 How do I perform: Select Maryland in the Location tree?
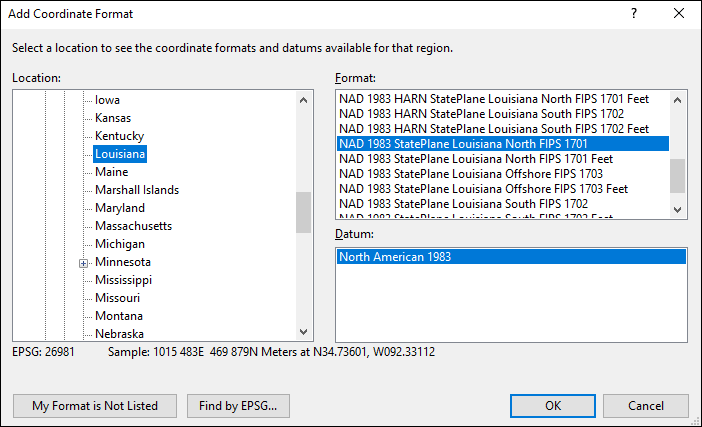120,208
